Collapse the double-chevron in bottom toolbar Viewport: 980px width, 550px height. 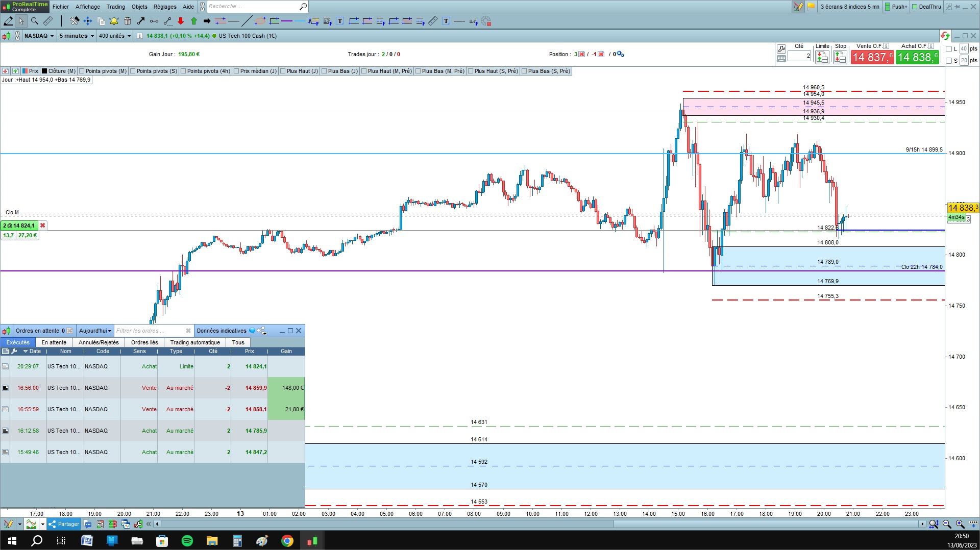pos(149,524)
